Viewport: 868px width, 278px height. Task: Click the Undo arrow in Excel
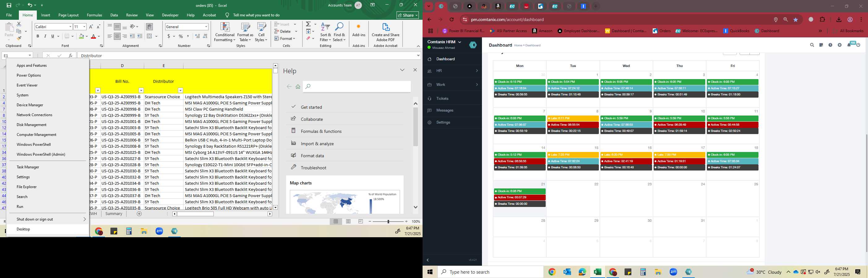[30, 5]
